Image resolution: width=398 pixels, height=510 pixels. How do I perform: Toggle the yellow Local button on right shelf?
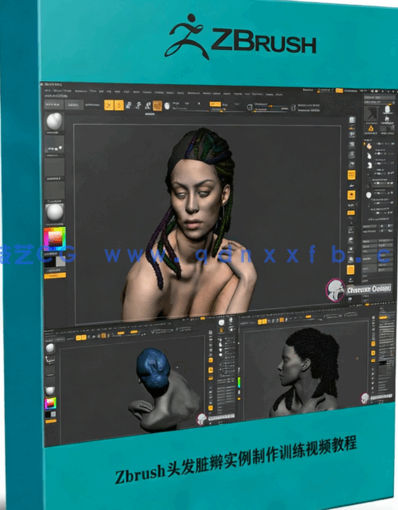pyautogui.click(x=351, y=195)
